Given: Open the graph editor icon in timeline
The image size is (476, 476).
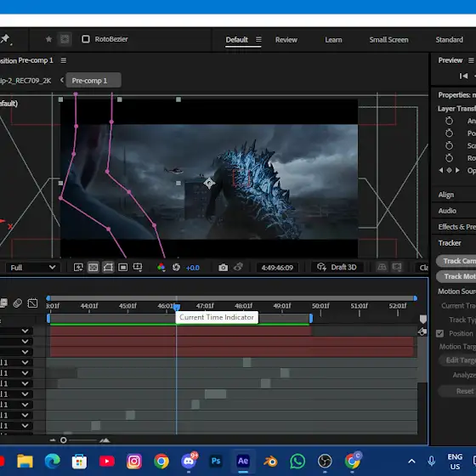Looking at the screenshot, I should 32,303.
